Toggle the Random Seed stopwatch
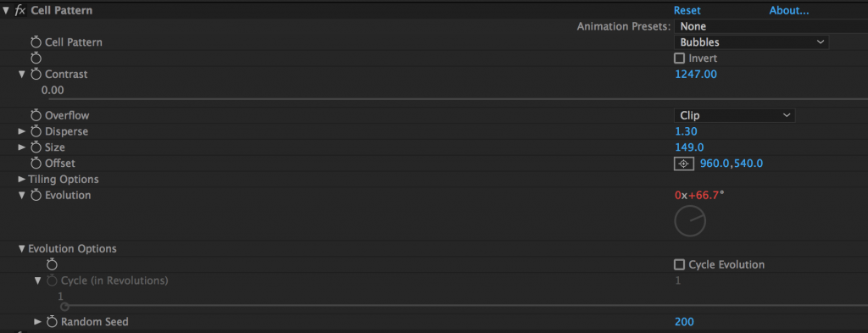The image size is (868, 333). point(52,322)
